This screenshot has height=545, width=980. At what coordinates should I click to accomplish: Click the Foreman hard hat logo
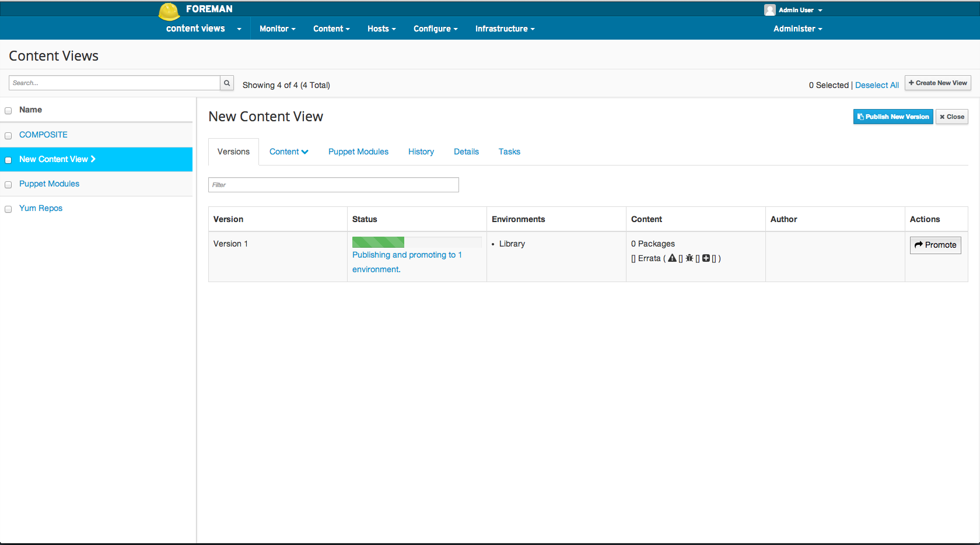coord(169,11)
